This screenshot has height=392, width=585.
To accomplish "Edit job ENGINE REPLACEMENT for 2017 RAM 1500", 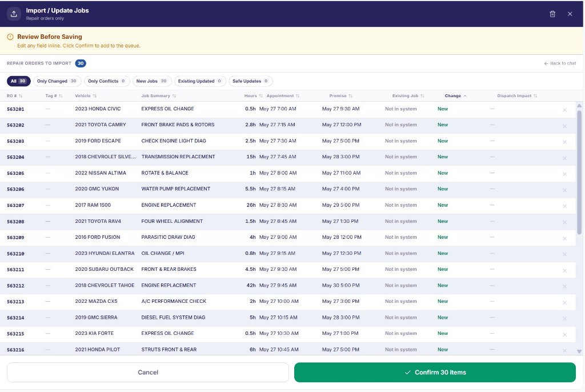I will pyautogui.click(x=169, y=205).
